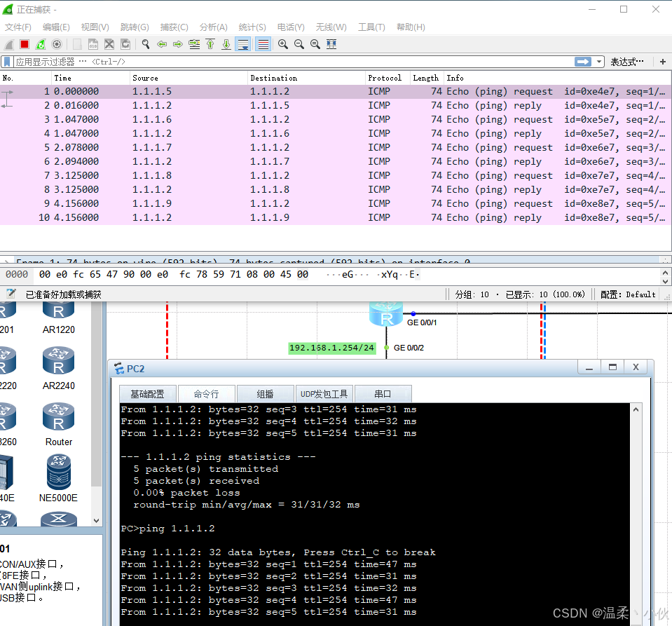The width and height of the screenshot is (672, 626).
Task: Switch to 基础配置 tab in PC2 window
Action: [x=147, y=394]
